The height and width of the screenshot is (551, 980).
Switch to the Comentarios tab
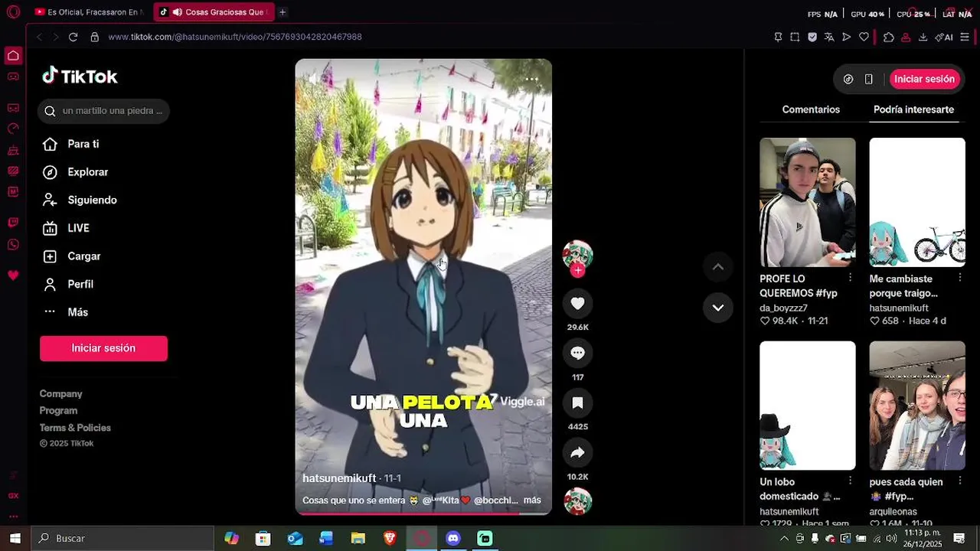click(x=811, y=109)
